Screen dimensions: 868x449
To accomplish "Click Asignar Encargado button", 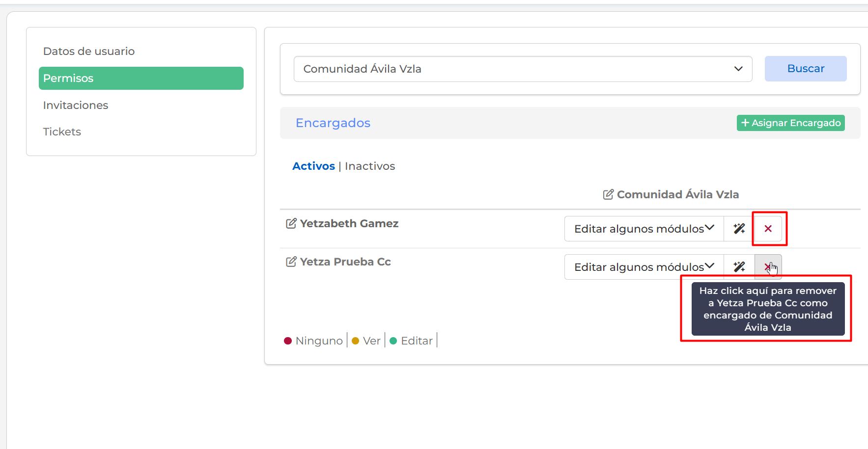I will coord(791,123).
